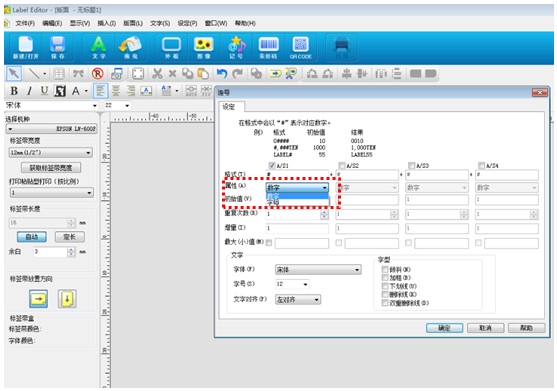Image resolution: width=557 pixels, height=391 pixels.
Task: Click the 余白 margin spinner arrows
Action: click(71, 252)
